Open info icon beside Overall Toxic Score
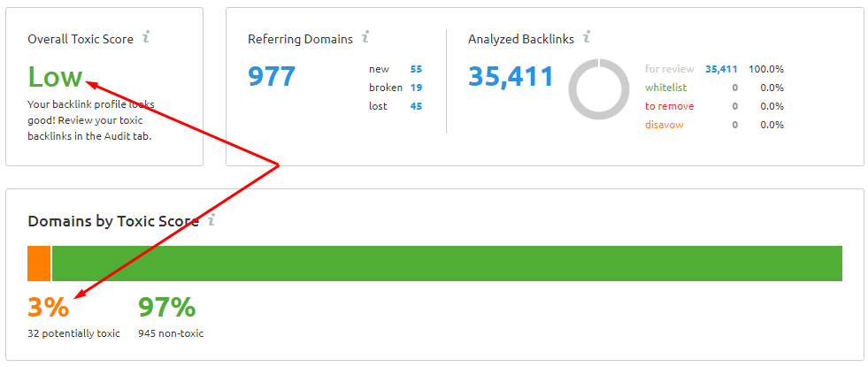The height and width of the screenshot is (367, 868). [x=146, y=38]
